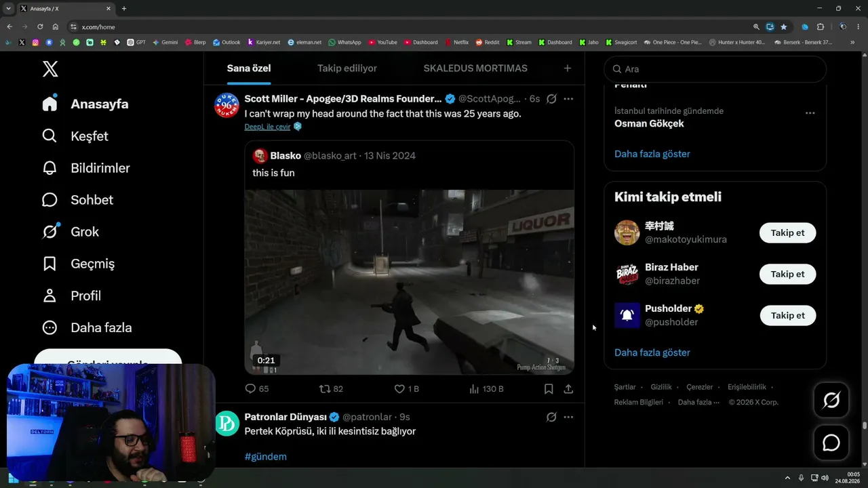
Task: Open Chrome's three-dot menu
Action: click(859, 27)
